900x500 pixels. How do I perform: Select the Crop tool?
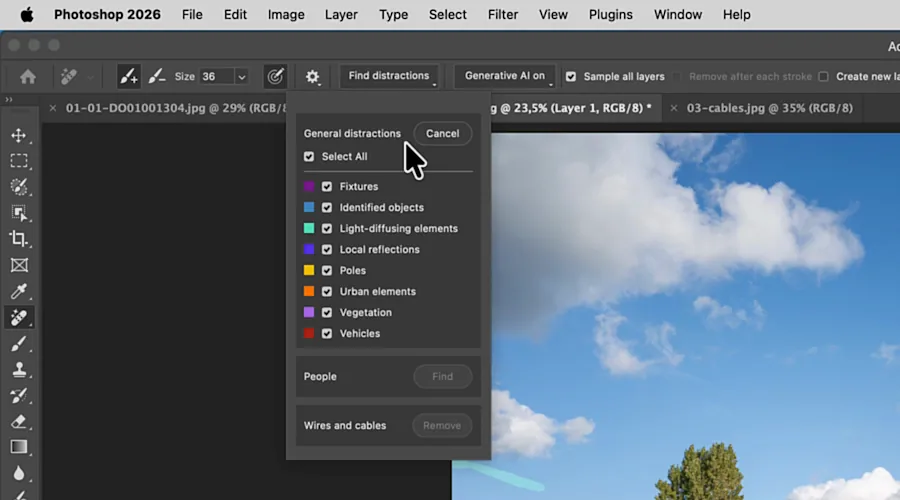pyautogui.click(x=18, y=239)
